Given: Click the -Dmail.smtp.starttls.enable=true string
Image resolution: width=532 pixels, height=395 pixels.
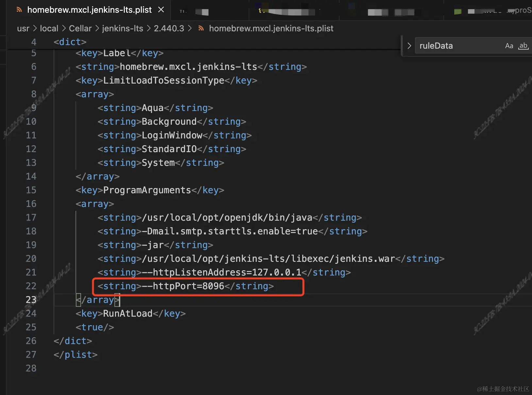Looking at the screenshot, I should click(232, 231).
